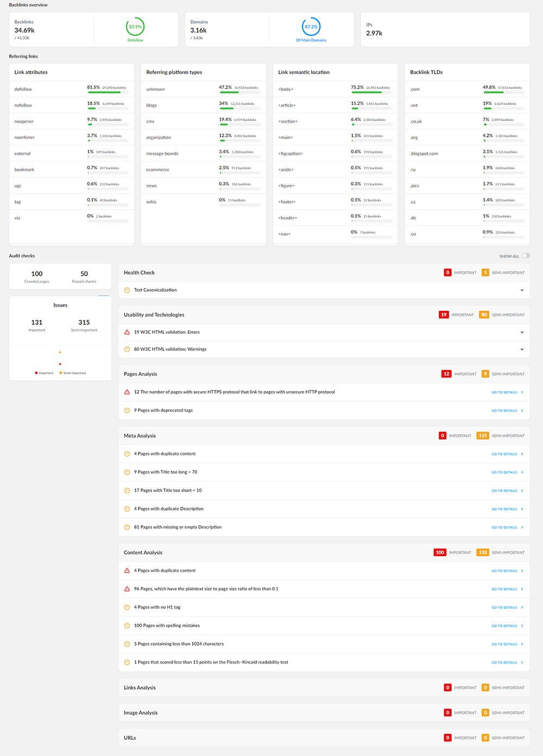Click the warning icon for Flesch-Kincaid row
This screenshot has width=543, height=756.
(x=127, y=662)
